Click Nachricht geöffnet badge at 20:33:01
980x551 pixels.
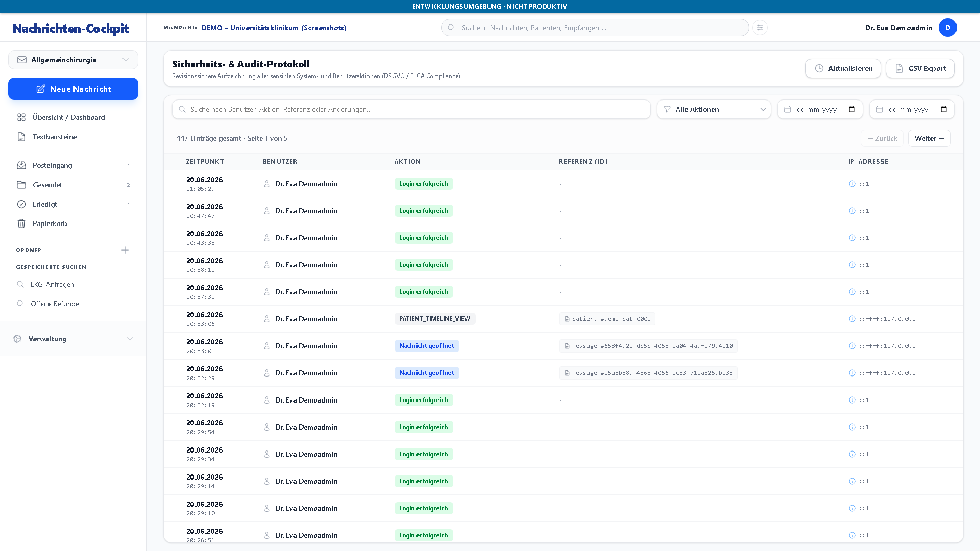[426, 346]
